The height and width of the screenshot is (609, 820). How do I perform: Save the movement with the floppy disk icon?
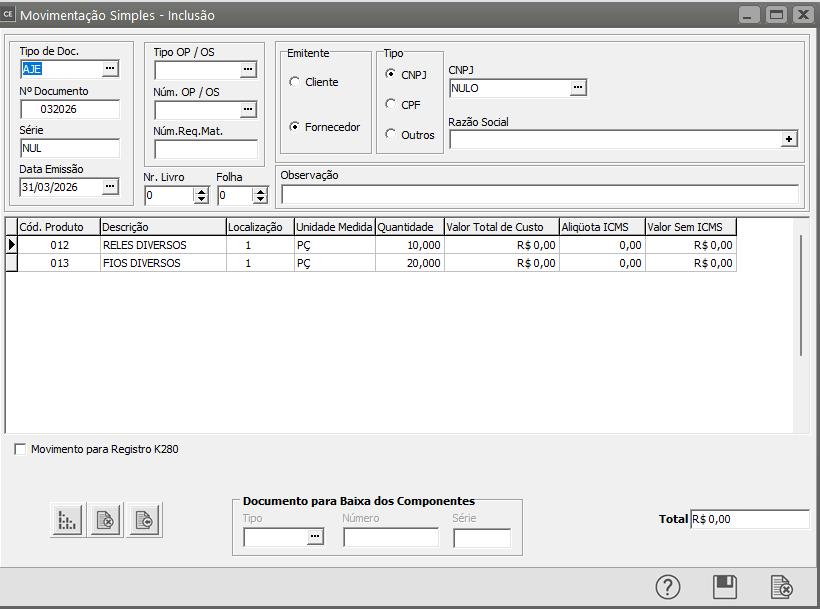click(725, 587)
